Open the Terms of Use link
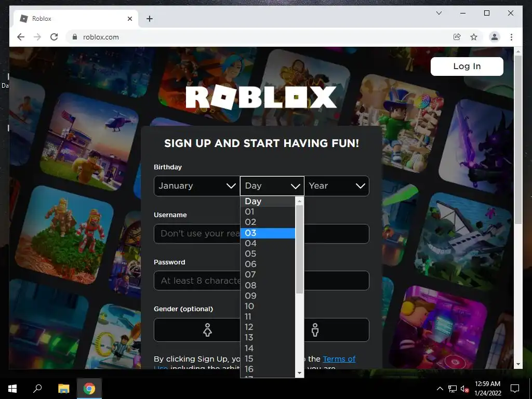 click(339, 359)
